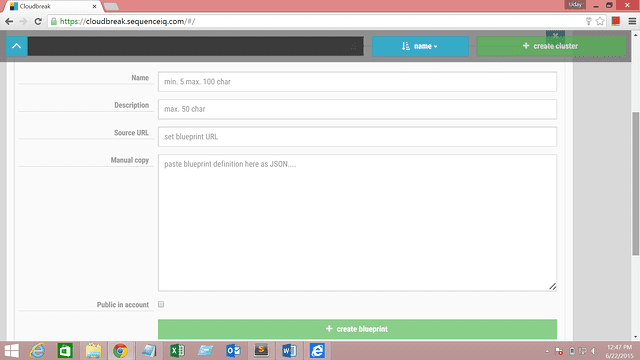Click the page vertical scrollbar thumb
Viewport: 640px width, 360px height.
[636, 184]
